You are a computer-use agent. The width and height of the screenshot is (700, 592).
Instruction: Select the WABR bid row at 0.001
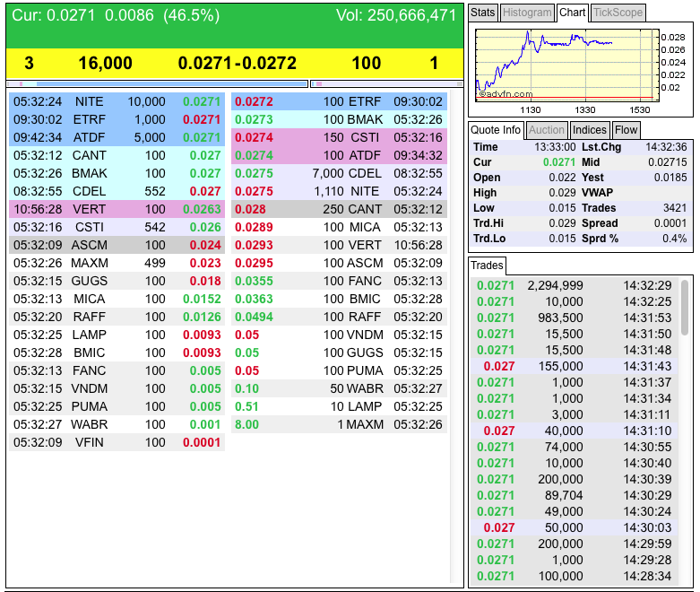117,424
